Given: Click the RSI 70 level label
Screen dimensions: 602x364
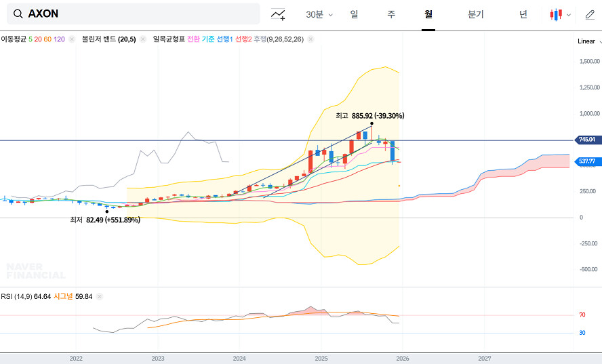Looking at the screenshot, I should [x=582, y=315].
